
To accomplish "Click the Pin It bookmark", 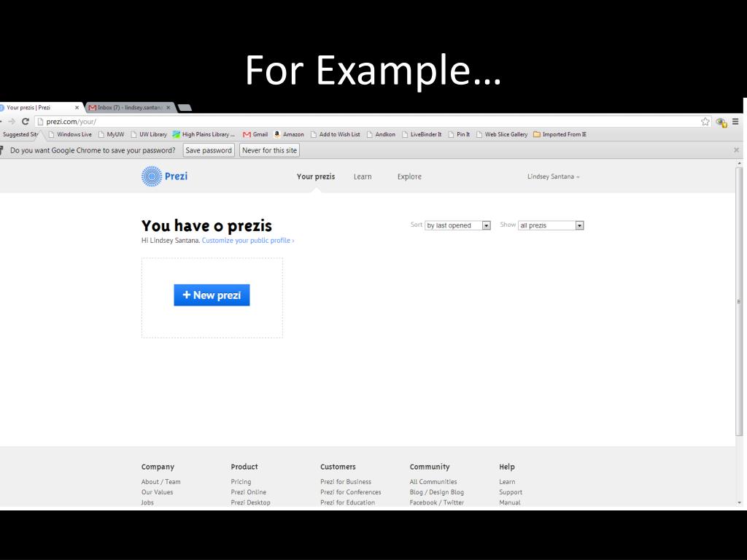I will click(x=460, y=134).
